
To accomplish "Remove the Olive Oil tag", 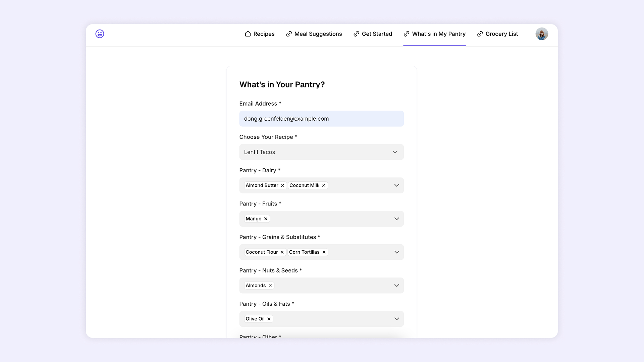I will click(269, 319).
